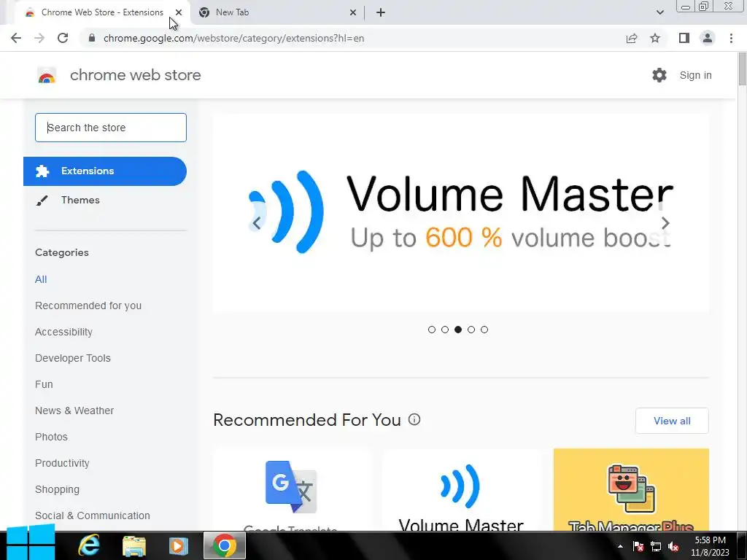Open Chrome profile avatar menu
747x560 pixels.
pyautogui.click(x=708, y=38)
